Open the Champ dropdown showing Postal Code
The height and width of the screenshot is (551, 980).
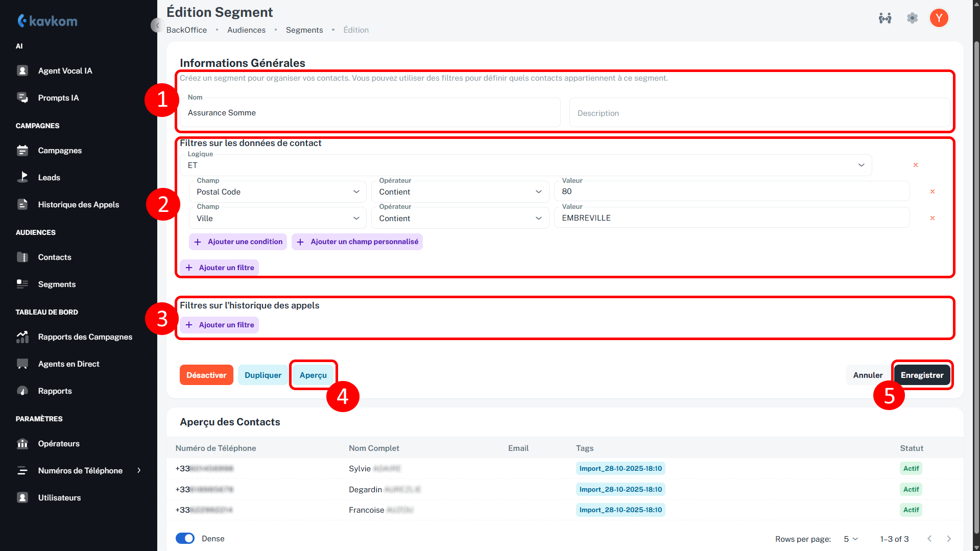pos(278,192)
